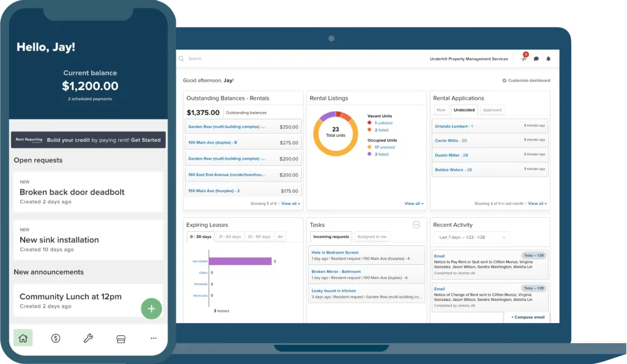Select the payments dollar icon in mobile navigation

click(55, 338)
